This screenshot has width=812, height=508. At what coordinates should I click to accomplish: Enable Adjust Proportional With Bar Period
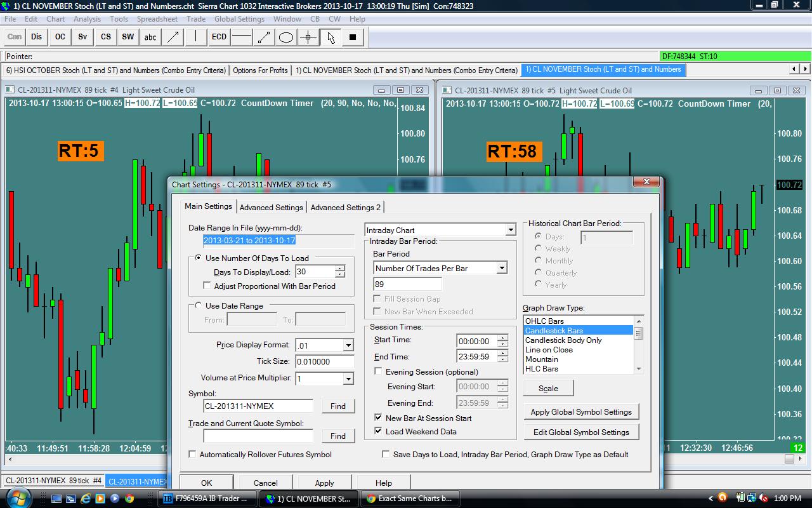pyautogui.click(x=207, y=286)
